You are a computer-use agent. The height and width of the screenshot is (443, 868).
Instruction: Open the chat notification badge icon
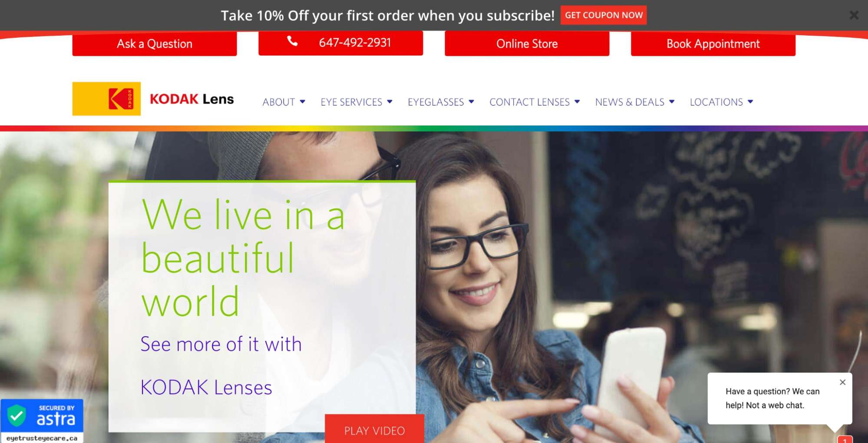[x=845, y=440]
